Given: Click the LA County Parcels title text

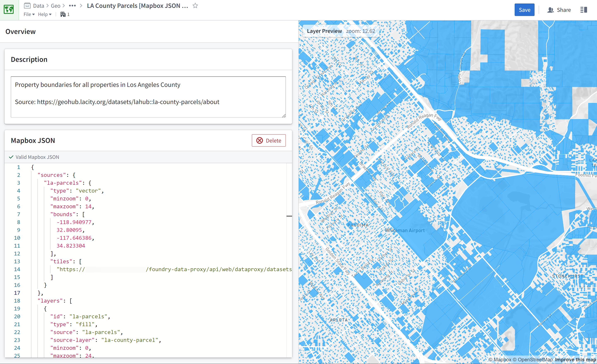Looking at the screenshot, I should pos(137,6).
